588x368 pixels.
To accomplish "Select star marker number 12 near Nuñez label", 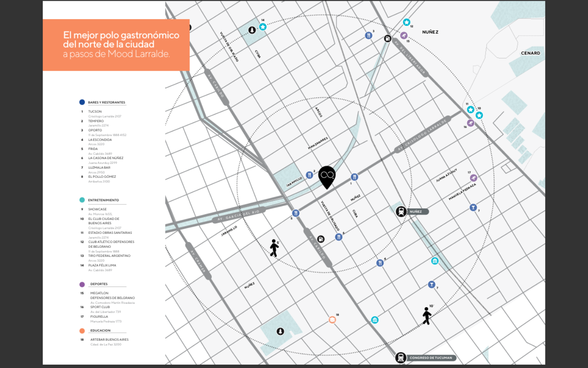I will click(x=406, y=22).
